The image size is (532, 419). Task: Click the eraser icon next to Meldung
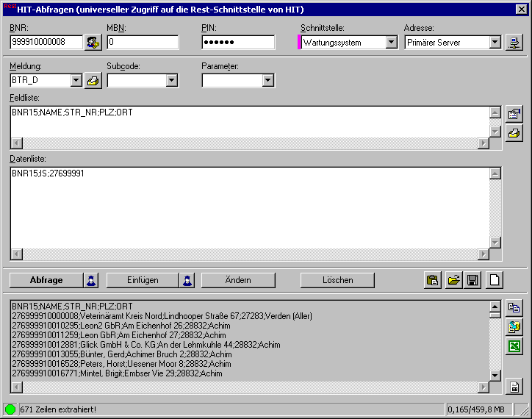(93, 80)
